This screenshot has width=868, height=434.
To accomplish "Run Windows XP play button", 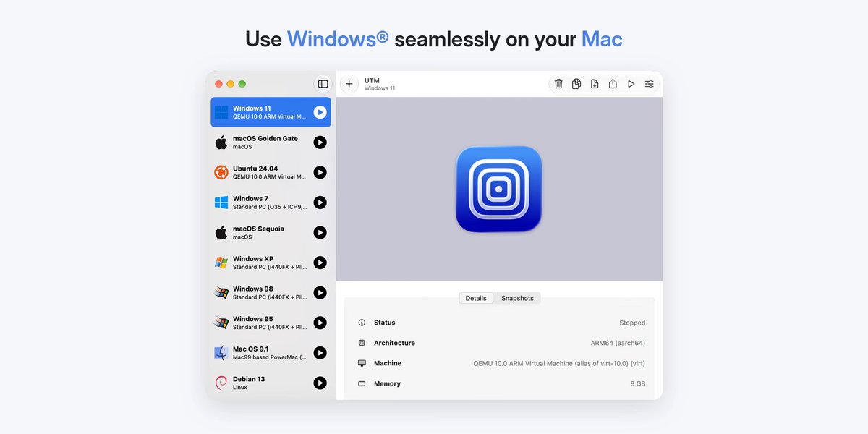I will pos(320,263).
